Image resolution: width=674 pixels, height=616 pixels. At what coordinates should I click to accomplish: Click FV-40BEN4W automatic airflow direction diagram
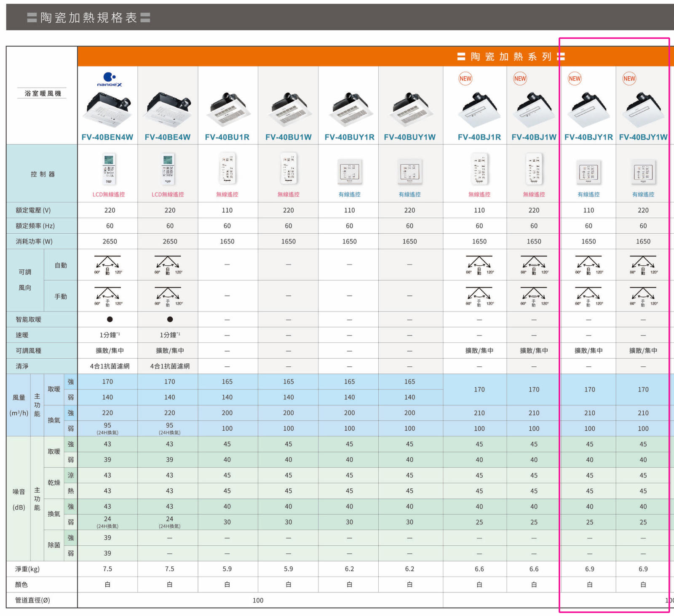coord(108,265)
